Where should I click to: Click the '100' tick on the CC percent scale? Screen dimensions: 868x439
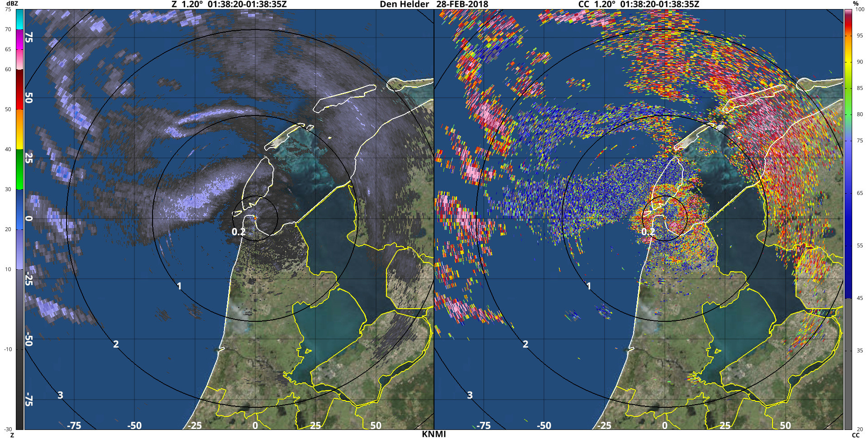pyautogui.click(x=860, y=10)
